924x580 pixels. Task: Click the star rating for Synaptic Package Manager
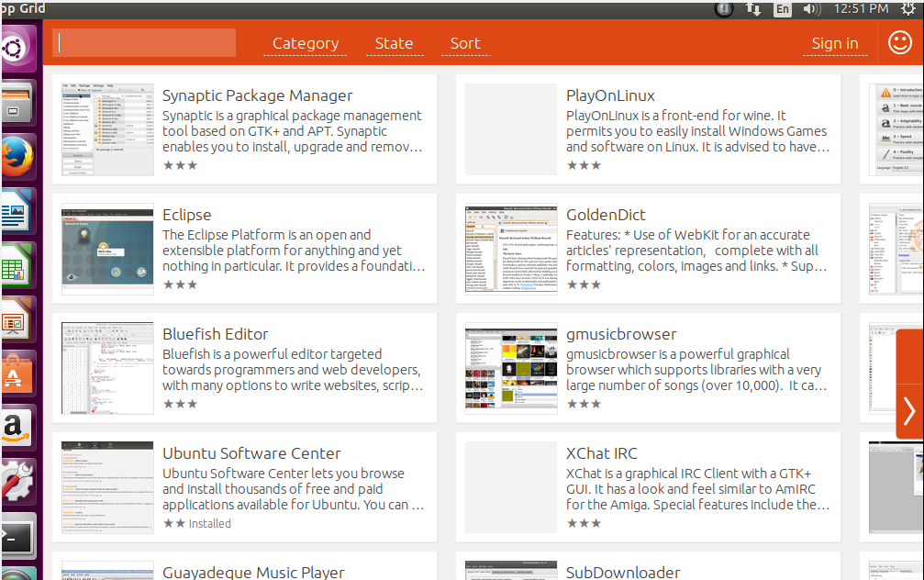pos(181,165)
